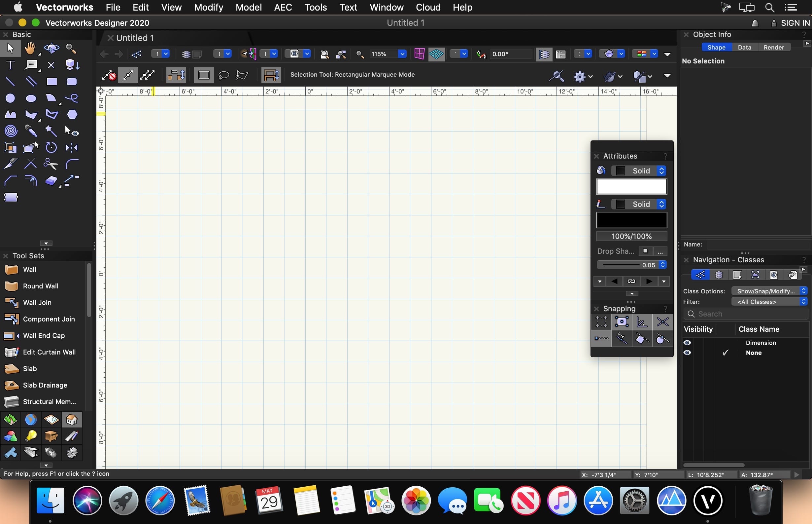Toggle the start line marker arrow
Image resolution: width=812 pixels, height=524 pixels.
click(x=614, y=281)
